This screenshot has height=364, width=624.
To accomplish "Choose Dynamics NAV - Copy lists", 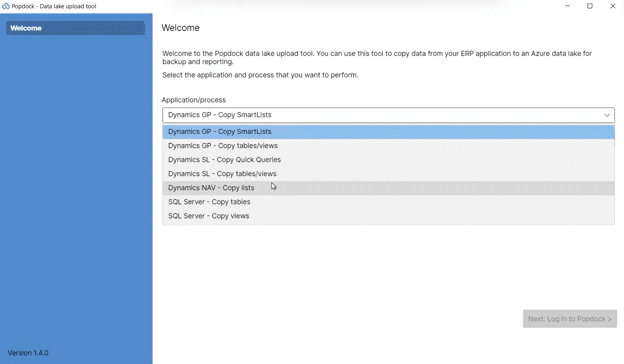I will (x=211, y=188).
